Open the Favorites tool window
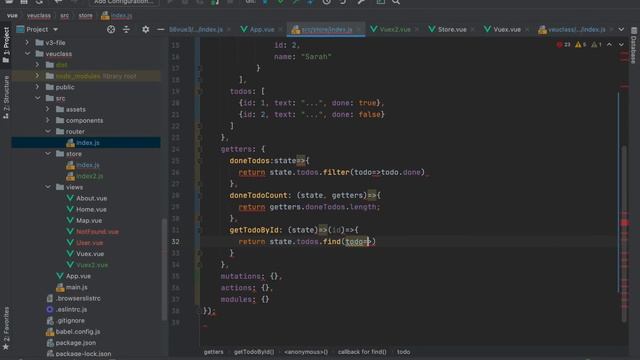 coord(6,329)
